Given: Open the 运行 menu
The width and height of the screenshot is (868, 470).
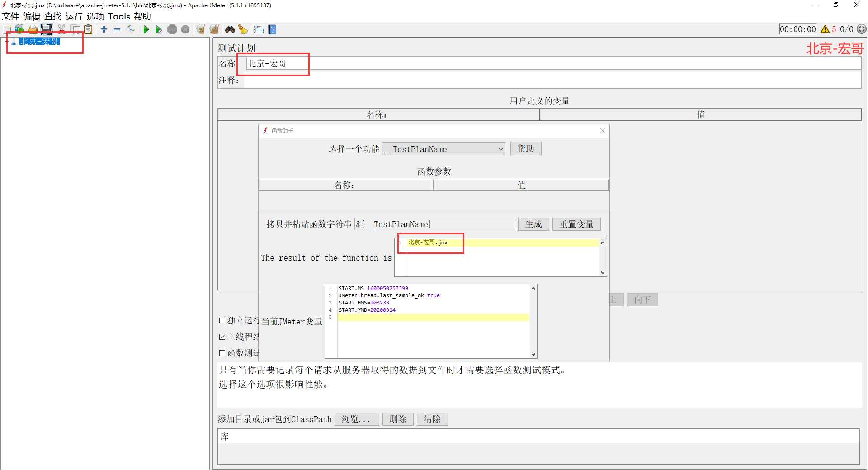Looking at the screenshot, I should click(x=74, y=16).
